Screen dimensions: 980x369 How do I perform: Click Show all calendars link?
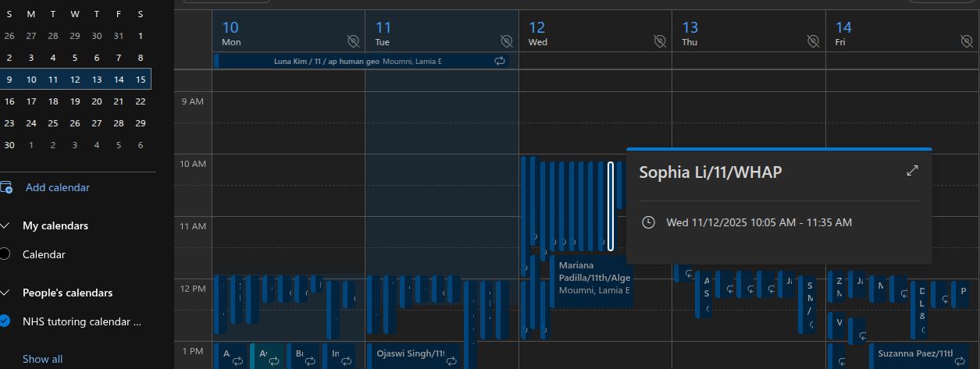point(42,359)
